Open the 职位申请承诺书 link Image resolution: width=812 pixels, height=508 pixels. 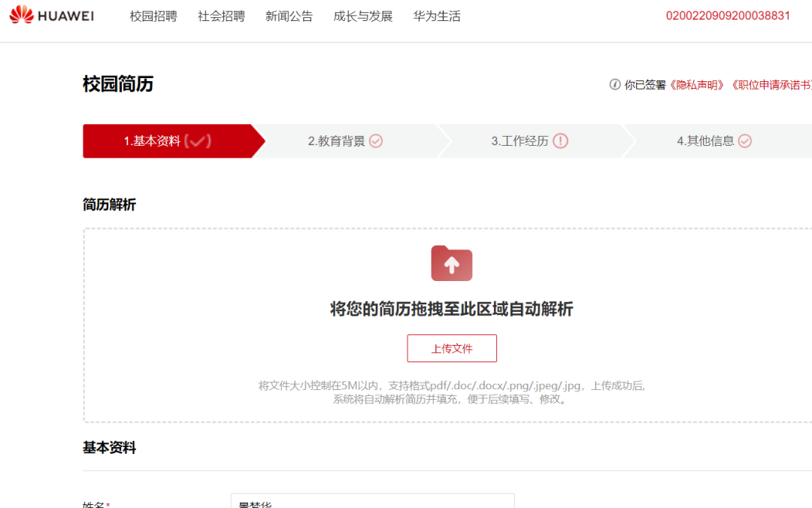pyautogui.click(x=771, y=85)
